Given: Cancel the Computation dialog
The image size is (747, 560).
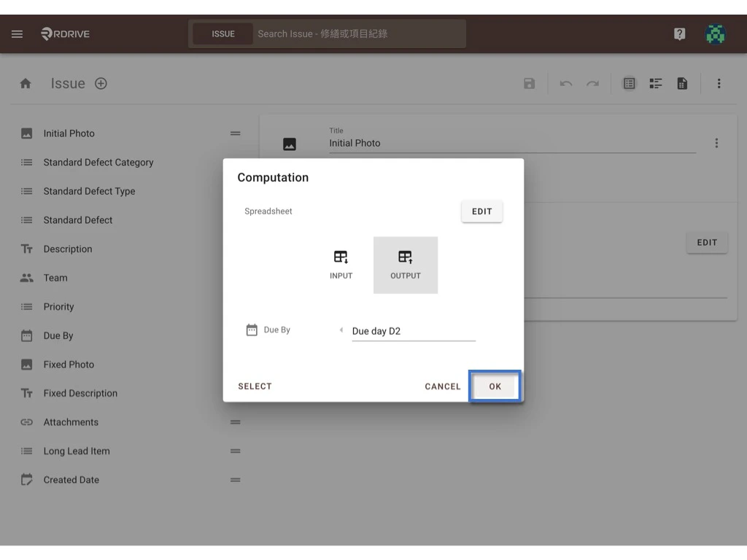Looking at the screenshot, I should 443,386.
